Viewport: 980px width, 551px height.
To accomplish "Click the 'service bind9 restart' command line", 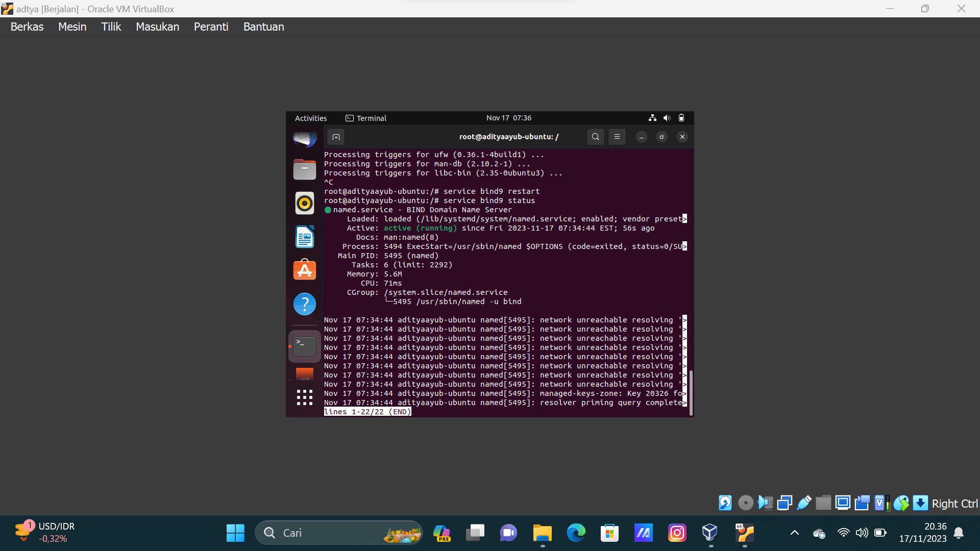I will coord(432,191).
